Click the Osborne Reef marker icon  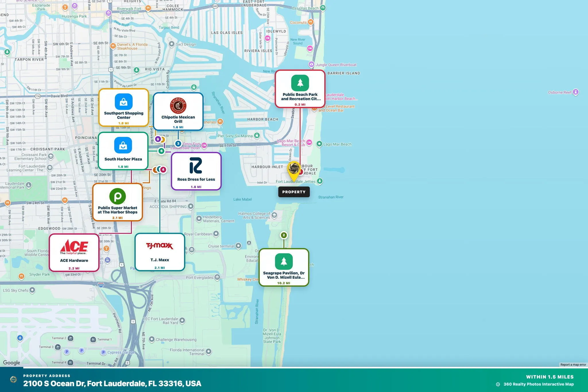tap(576, 92)
